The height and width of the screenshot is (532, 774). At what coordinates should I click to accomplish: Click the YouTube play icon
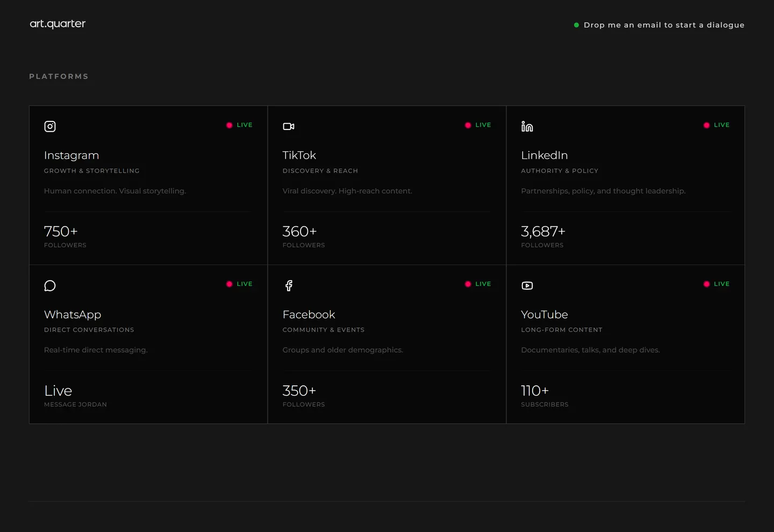(527, 285)
